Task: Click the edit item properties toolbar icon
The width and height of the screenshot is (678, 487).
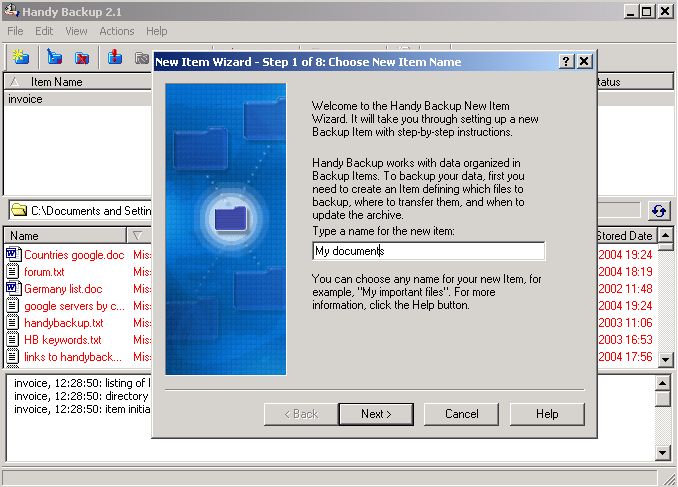Action: [x=54, y=57]
